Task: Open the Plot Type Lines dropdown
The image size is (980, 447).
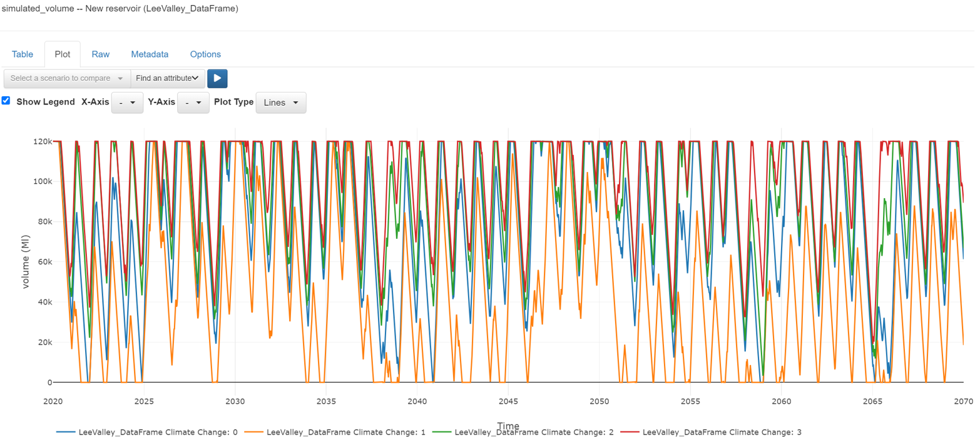Action: tap(281, 103)
